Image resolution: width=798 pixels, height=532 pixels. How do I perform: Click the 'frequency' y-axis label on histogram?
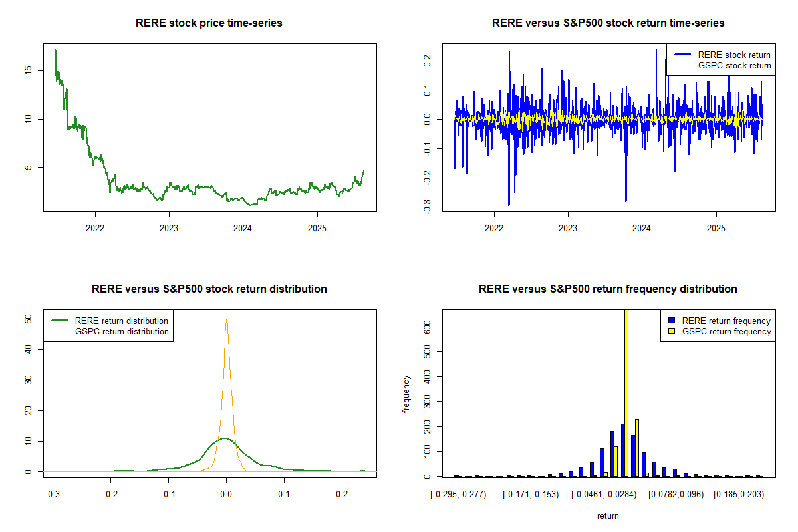pyautogui.click(x=406, y=394)
